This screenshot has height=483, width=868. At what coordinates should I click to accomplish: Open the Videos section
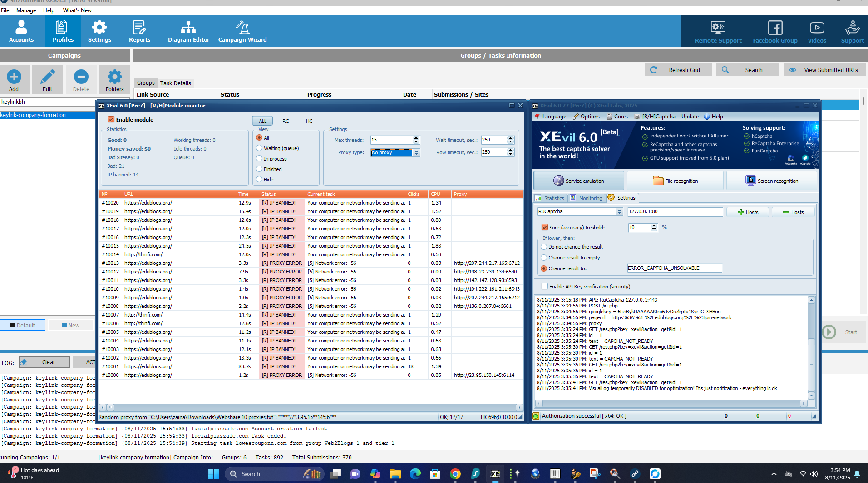click(817, 31)
